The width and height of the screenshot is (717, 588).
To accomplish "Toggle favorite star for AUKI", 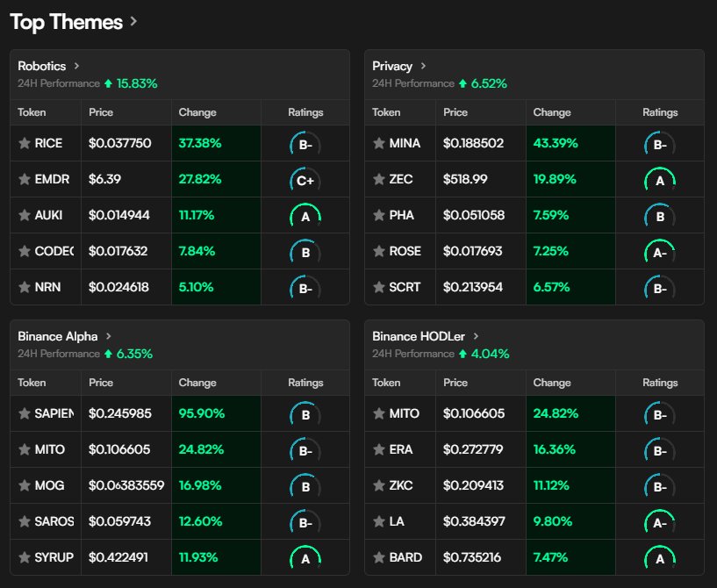I will pyautogui.click(x=25, y=215).
